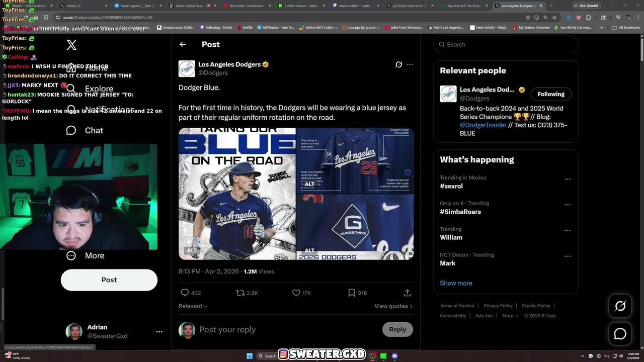Click Show more under What's happening

pyautogui.click(x=456, y=283)
